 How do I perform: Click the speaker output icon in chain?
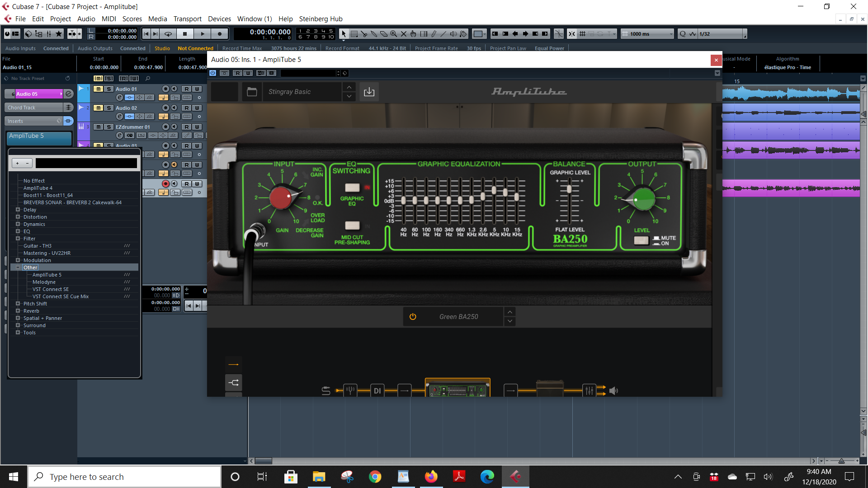tap(613, 391)
